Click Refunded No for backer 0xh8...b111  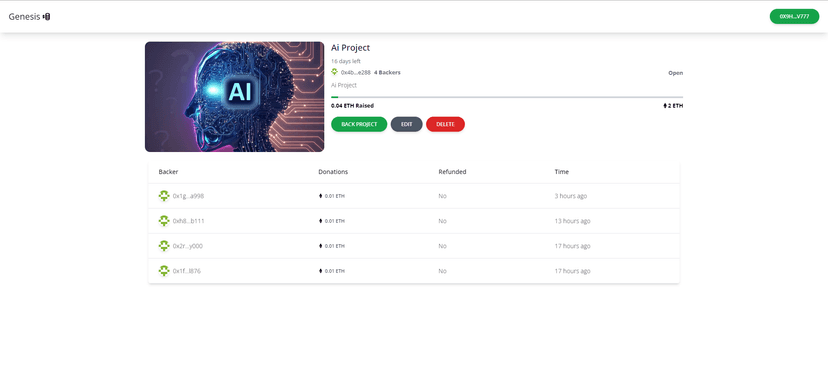pyautogui.click(x=443, y=221)
